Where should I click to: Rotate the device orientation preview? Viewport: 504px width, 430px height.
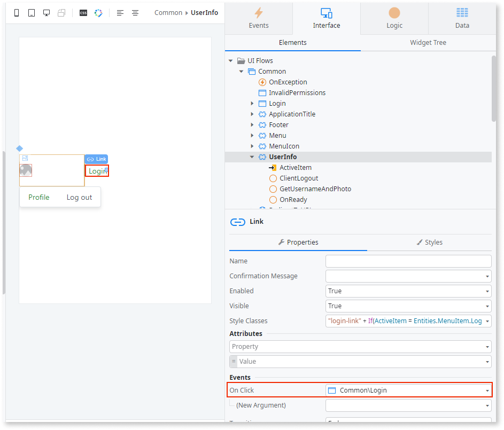(x=61, y=13)
